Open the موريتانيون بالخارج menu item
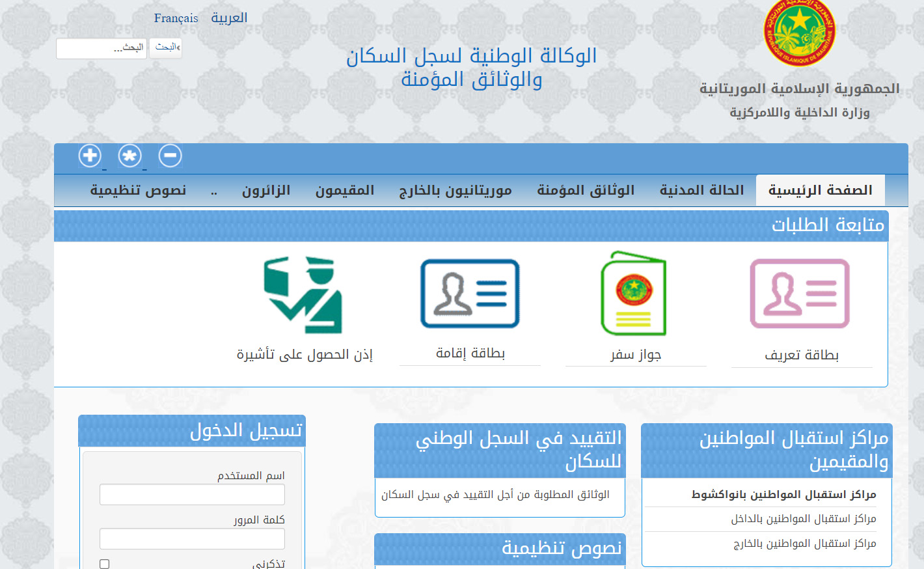 click(x=455, y=190)
